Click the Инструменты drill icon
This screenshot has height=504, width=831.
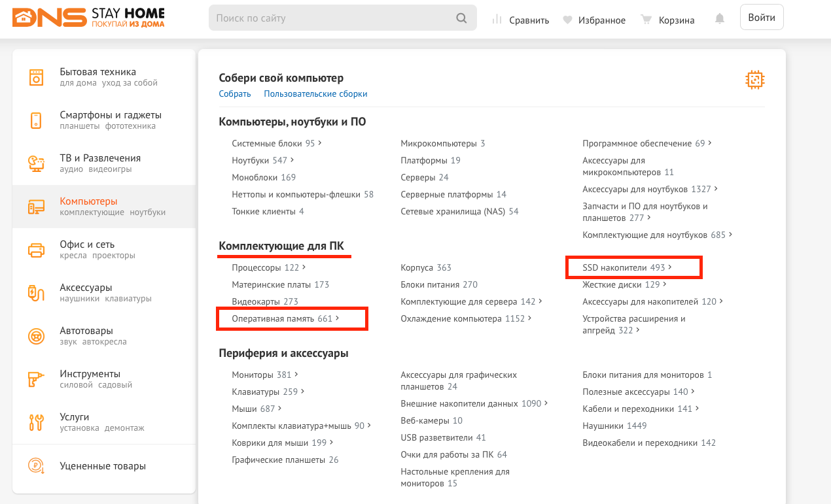point(36,379)
